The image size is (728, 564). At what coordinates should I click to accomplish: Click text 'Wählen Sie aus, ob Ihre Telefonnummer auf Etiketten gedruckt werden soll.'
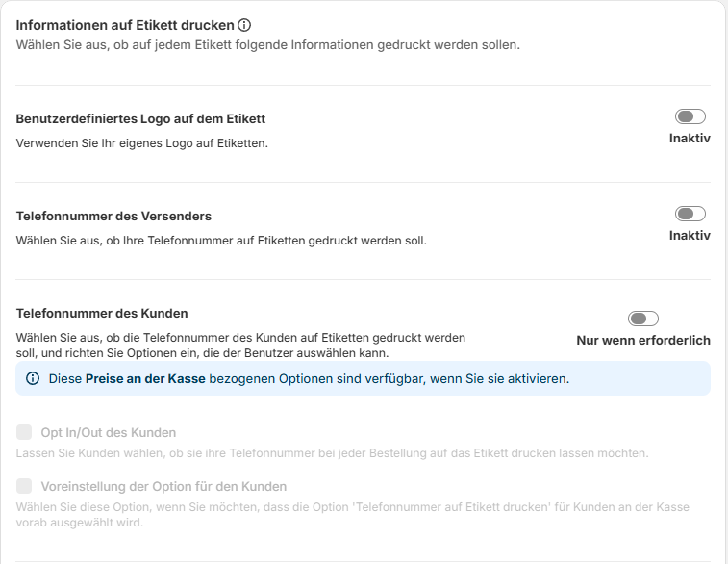point(221,241)
